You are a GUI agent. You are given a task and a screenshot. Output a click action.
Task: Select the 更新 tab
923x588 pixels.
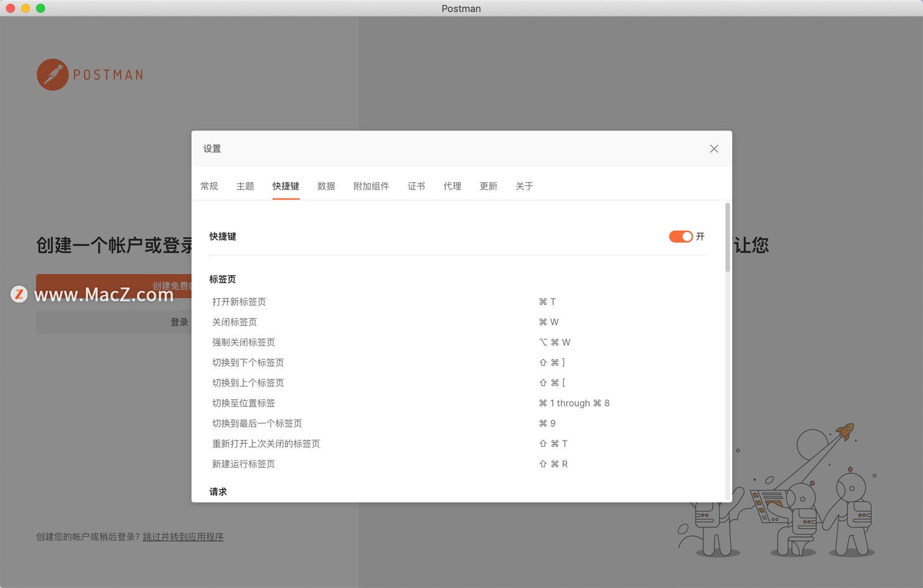(x=488, y=186)
